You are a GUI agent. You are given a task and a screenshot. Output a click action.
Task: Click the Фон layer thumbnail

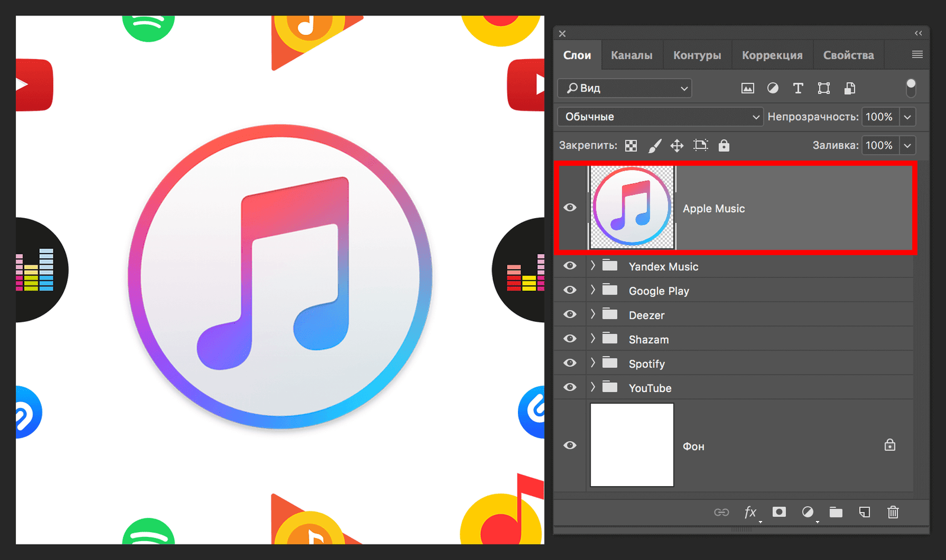click(632, 445)
